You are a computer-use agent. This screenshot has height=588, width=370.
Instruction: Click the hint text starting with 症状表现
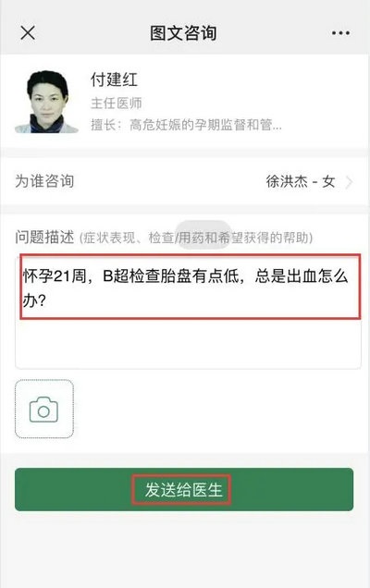[x=196, y=238]
